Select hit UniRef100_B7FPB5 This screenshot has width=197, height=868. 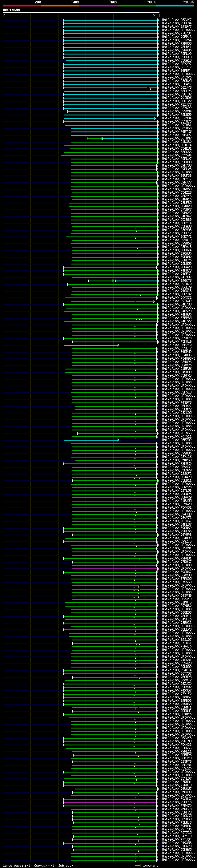[x=176, y=318]
